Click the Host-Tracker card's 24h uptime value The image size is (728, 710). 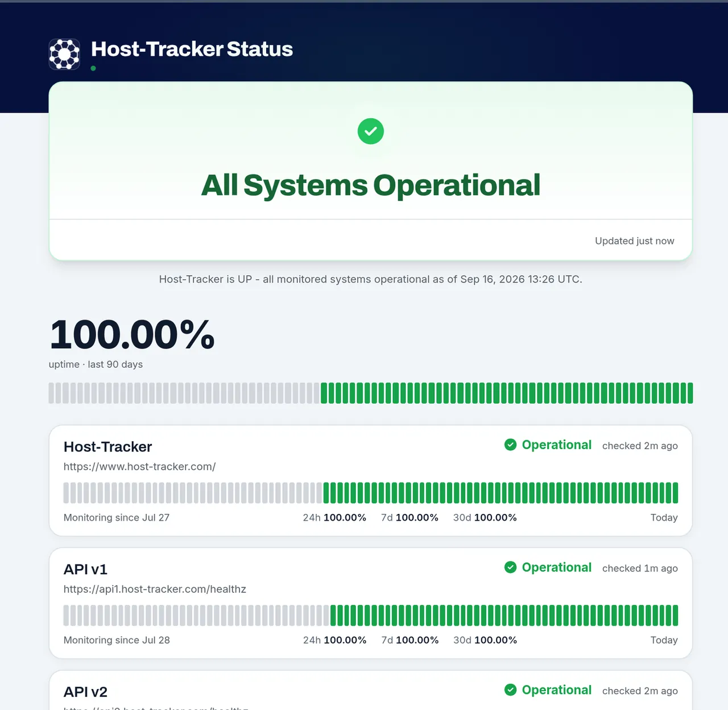[345, 517]
